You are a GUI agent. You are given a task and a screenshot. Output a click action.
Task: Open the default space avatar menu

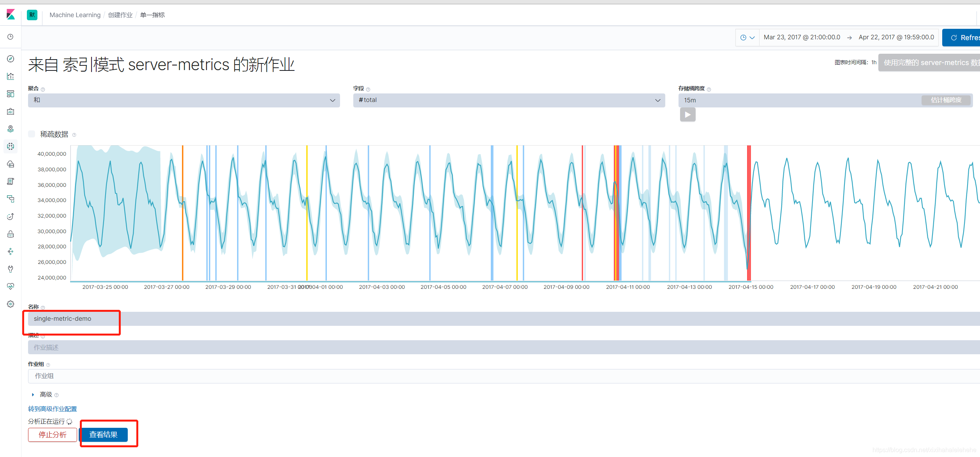pos(32,15)
